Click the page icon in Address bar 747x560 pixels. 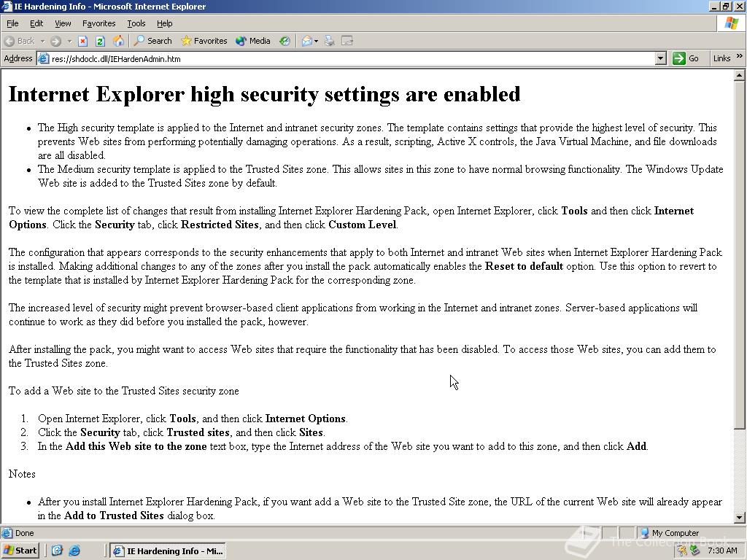[x=43, y=59]
